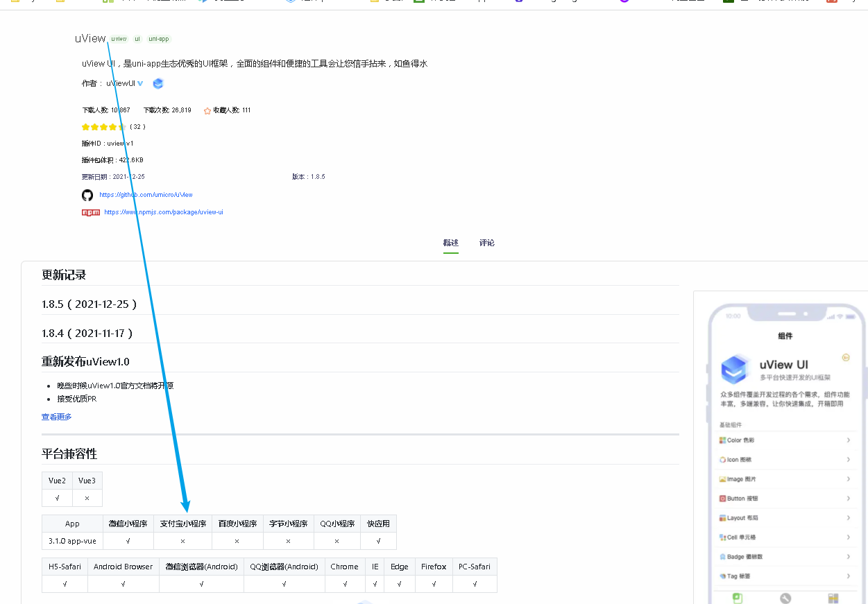Viewport: 868px width, 604px height.
Task: Click the blue verified V badge next to uViewUI
Action: (x=140, y=83)
